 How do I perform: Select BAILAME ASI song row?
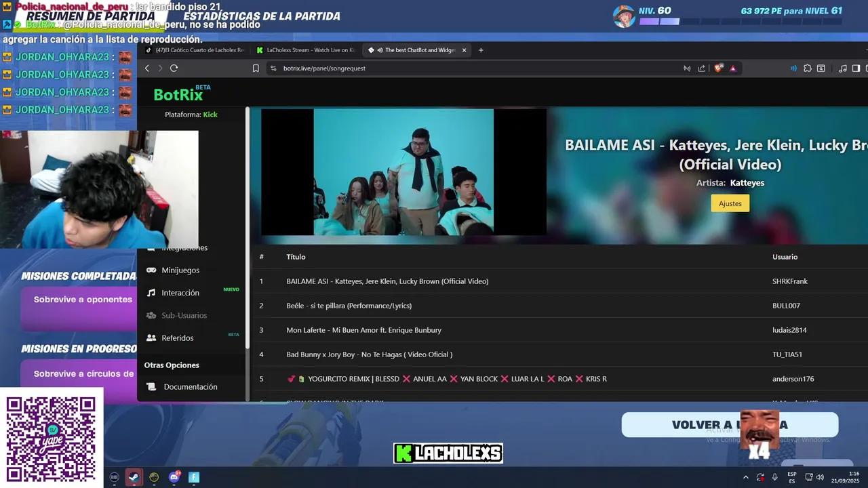[560, 281]
